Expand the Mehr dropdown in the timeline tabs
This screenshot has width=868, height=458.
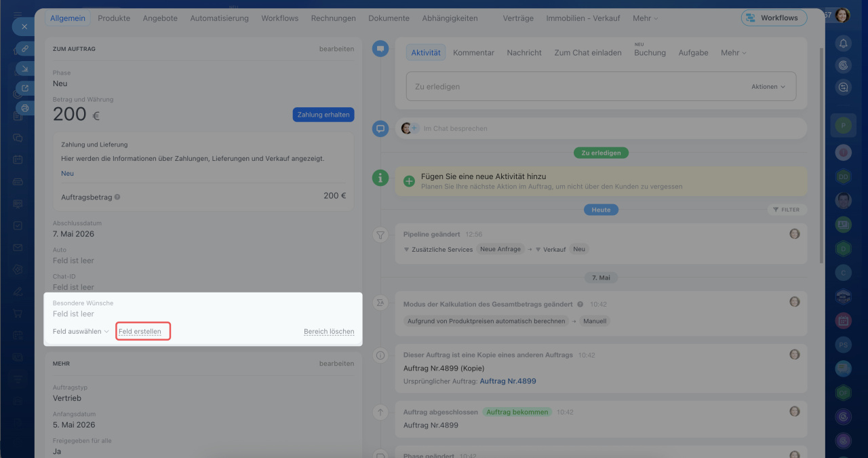point(733,52)
